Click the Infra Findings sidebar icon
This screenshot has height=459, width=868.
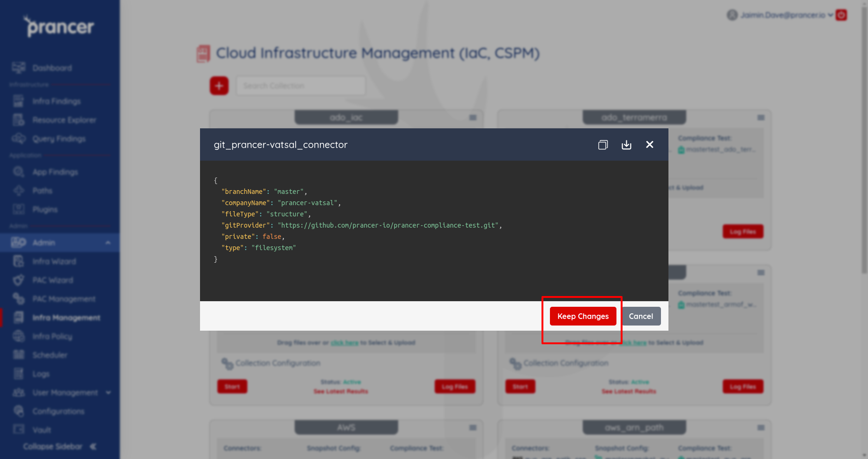click(19, 101)
